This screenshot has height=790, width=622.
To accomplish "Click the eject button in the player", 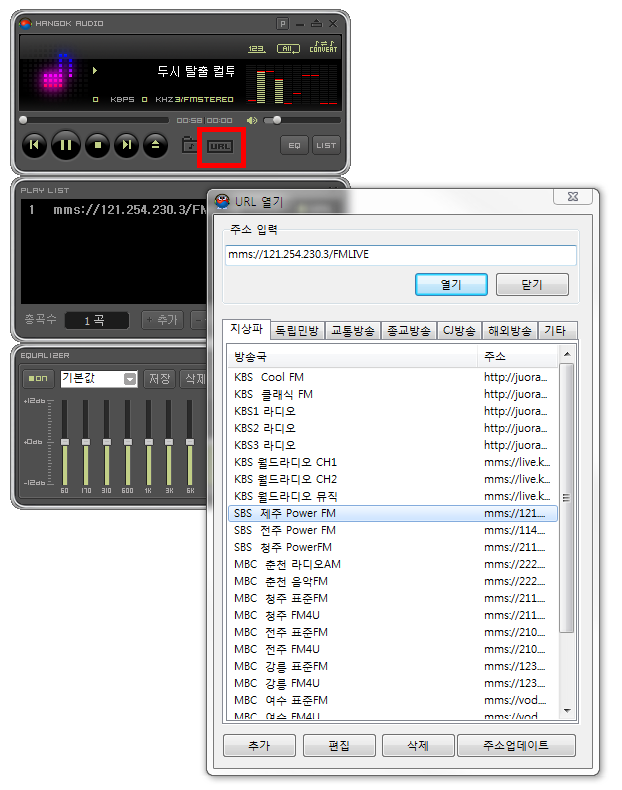I will pyautogui.click(x=156, y=145).
